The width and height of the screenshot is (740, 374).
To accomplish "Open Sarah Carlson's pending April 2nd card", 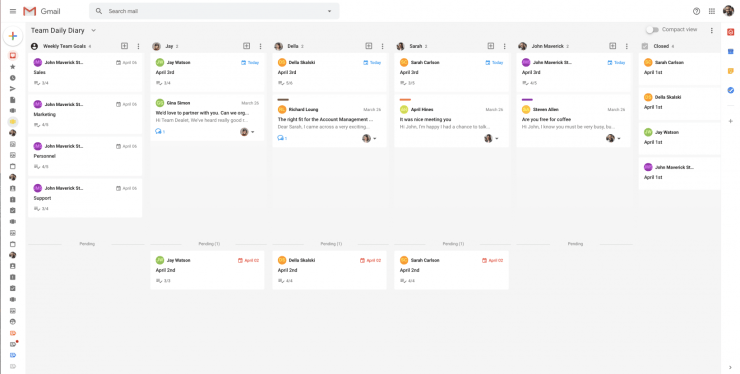I will click(x=452, y=270).
